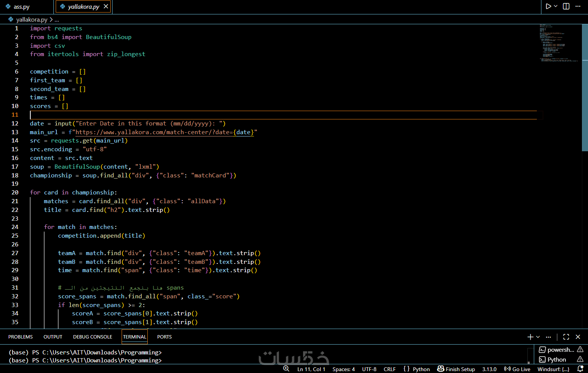588x373 pixels.
Task: Select language mode Python in the status bar
Action: pos(421,369)
